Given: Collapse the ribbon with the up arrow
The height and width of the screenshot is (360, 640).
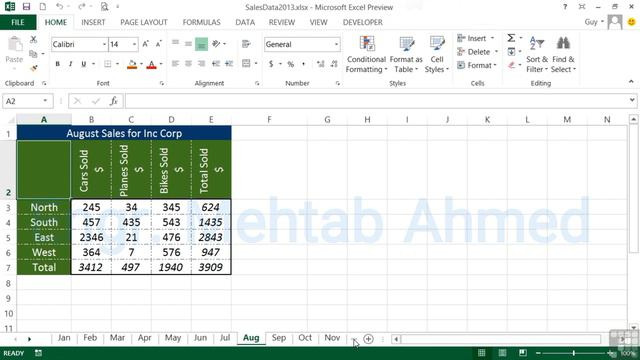Looking at the screenshot, I should tap(631, 82).
